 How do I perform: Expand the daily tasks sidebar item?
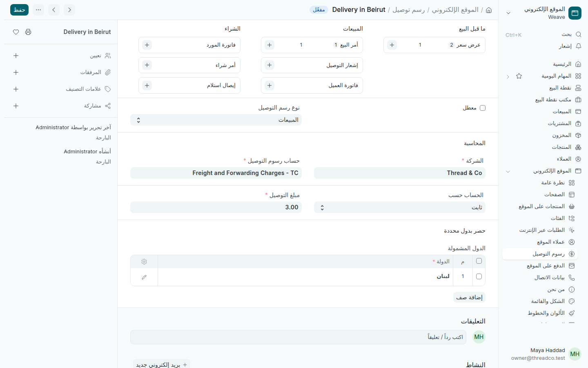coord(508,76)
